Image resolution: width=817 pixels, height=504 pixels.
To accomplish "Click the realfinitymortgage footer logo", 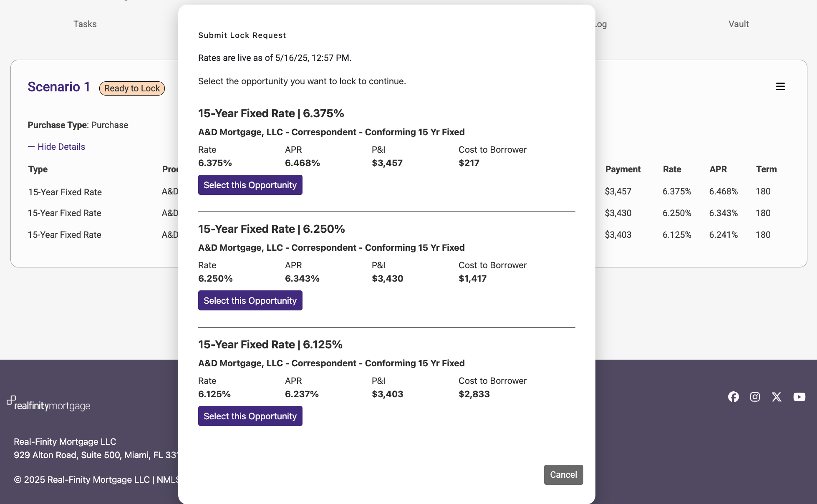I will point(49,404).
